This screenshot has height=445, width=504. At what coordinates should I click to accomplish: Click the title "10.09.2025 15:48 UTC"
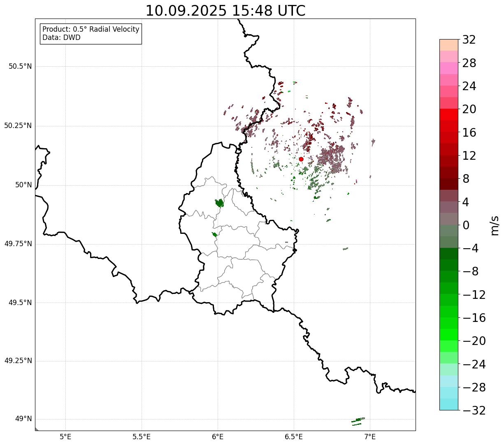pos(225,11)
